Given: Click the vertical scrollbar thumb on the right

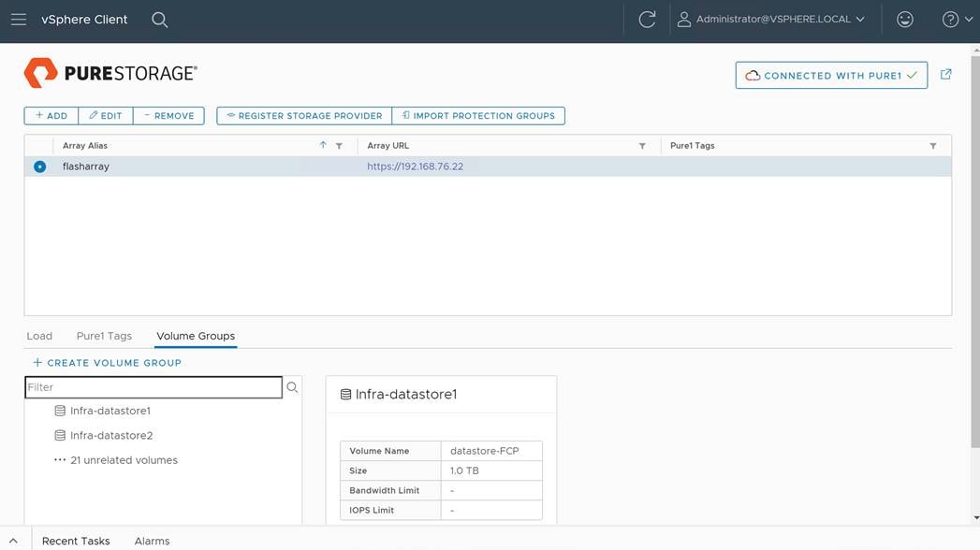Looking at the screenshot, I should click(x=975, y=250).
